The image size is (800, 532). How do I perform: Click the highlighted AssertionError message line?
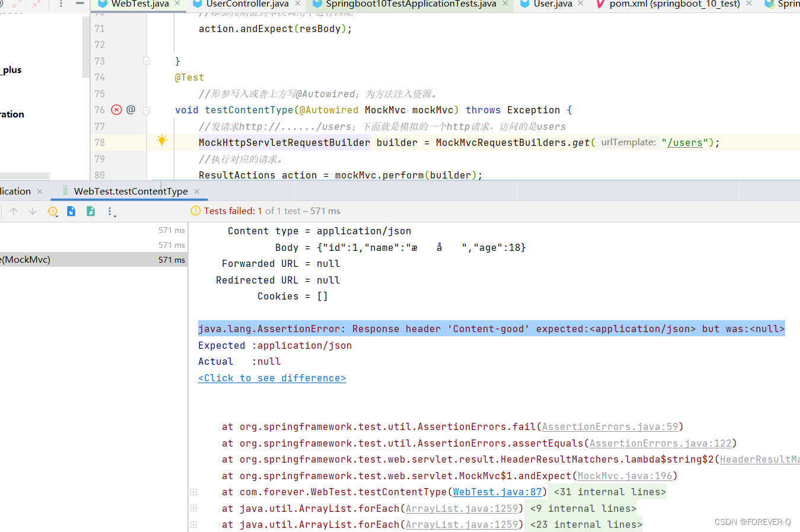[x=491, y=329]
